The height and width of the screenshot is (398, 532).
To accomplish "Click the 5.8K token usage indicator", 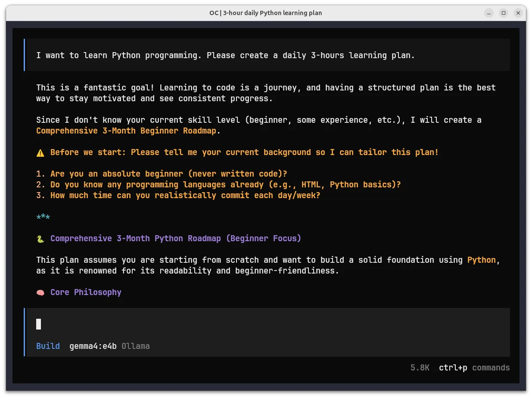I will click(x=420, y=368).
